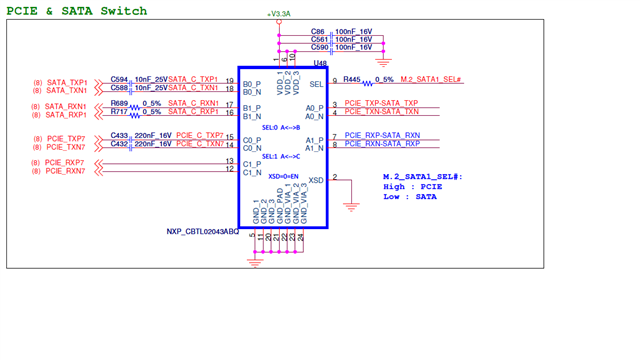This screenshot has width=640, height=360.
Task: Click the 'Low : SATA' note line
Action: pyautogui.click(x=410, y=197)
